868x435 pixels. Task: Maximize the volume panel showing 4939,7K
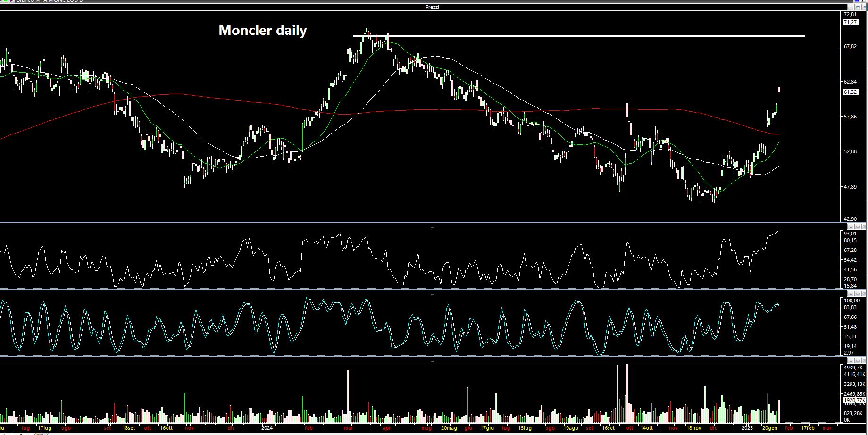click(858, 360)
